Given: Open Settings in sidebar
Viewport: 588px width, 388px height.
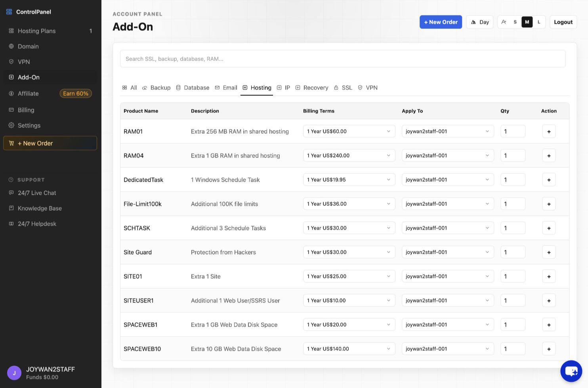Looking at the screenshot, I should point(50,126).
